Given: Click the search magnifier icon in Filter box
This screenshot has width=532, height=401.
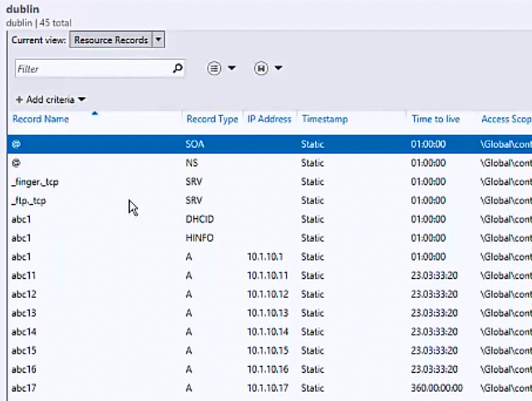Looking at the screenshot, I should tap(178, 68).
